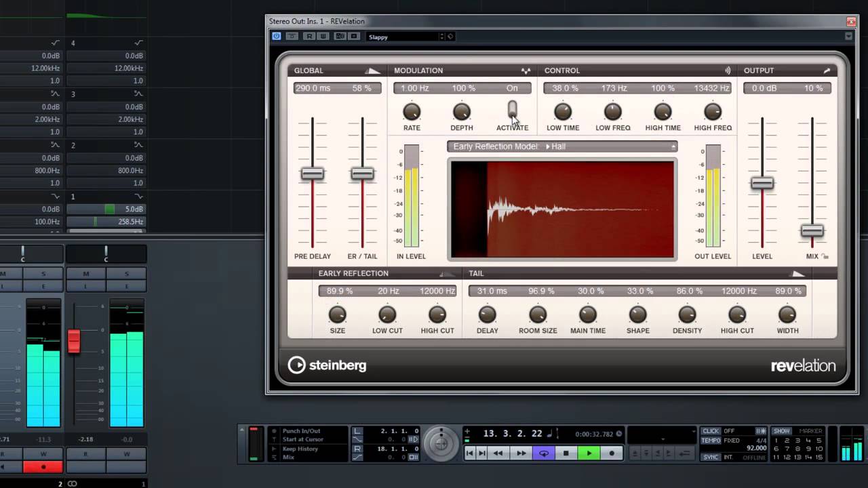
Task: Go to previous marker in transport
Action: [470, 453]
